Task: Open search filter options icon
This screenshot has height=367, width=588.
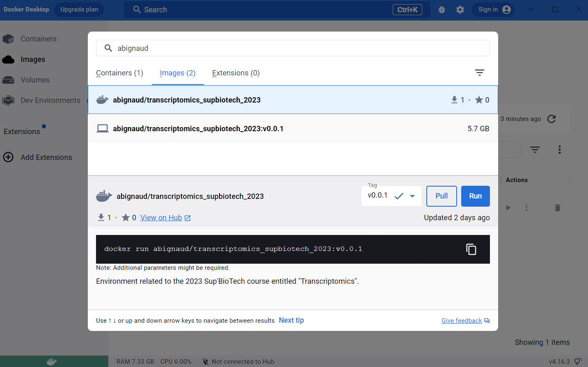Action: click(x=479, y=73)
